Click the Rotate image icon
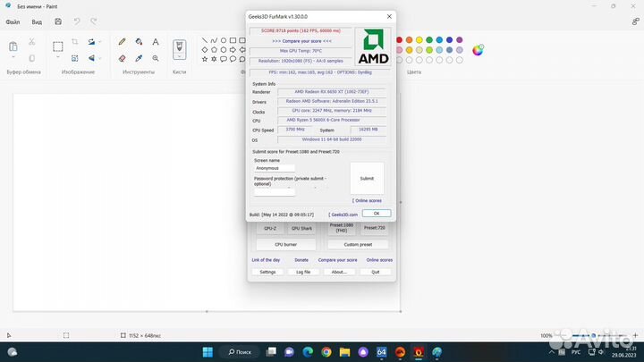 pyautogui.click(x=91, y=42)
